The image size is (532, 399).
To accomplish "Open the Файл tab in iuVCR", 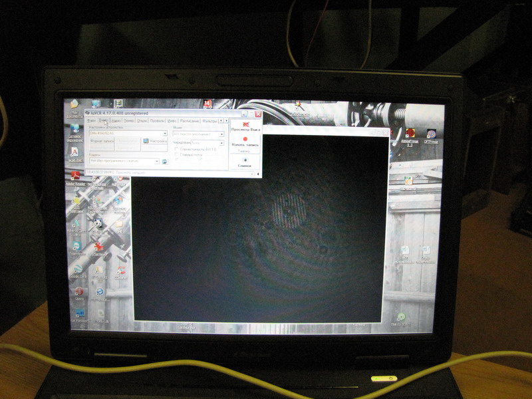I will (91, 121).
